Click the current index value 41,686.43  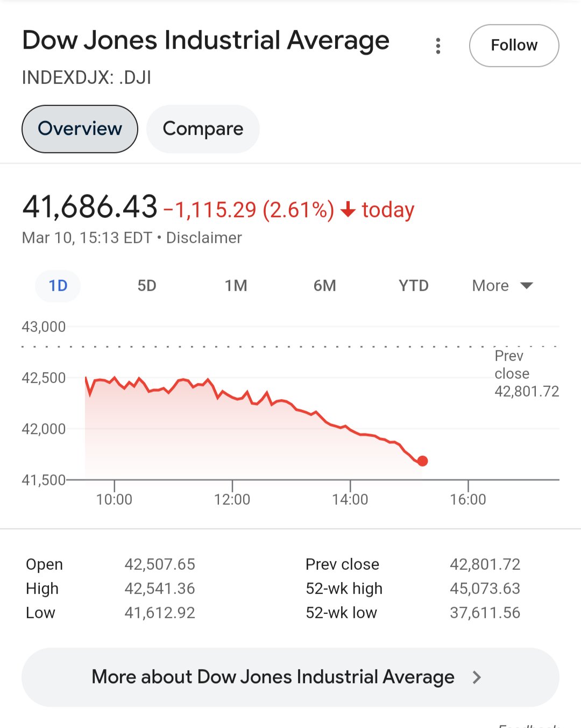(90, 207)
